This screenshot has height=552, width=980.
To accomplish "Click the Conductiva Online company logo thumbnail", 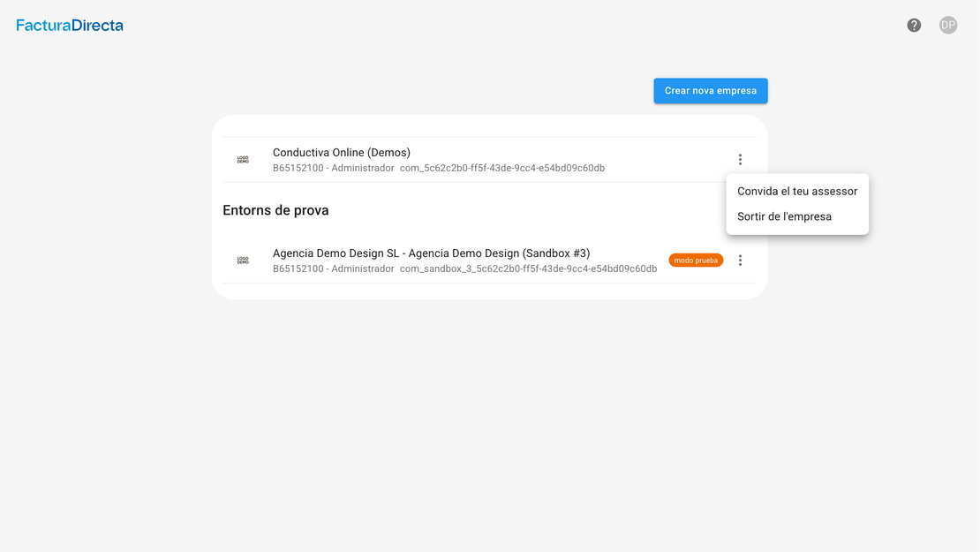I will (x=243, y=160).
